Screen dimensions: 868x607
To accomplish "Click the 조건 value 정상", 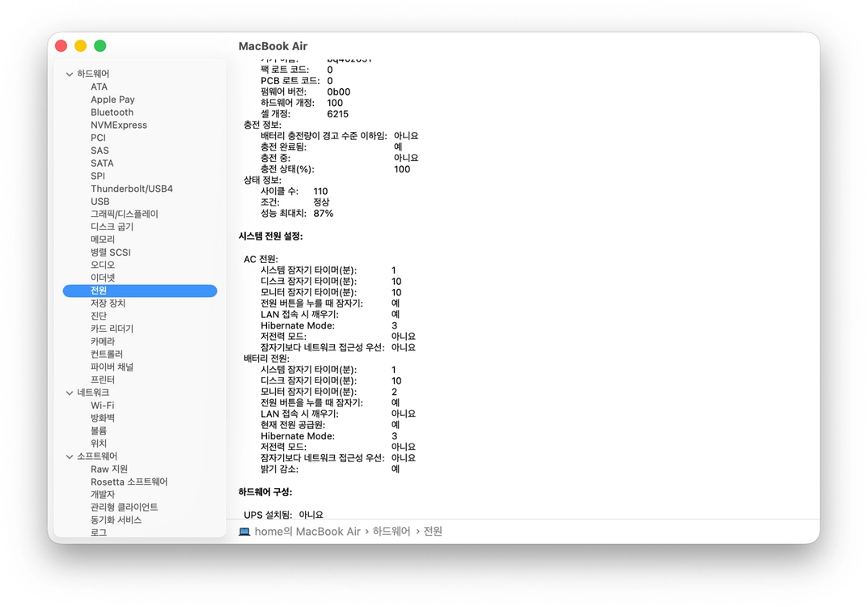I will [x=321, y=202].
